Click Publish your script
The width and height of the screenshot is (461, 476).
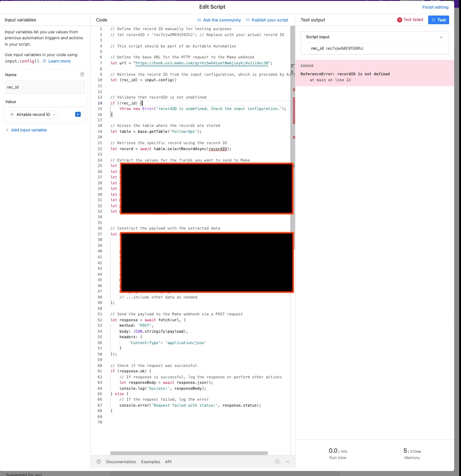270,20
